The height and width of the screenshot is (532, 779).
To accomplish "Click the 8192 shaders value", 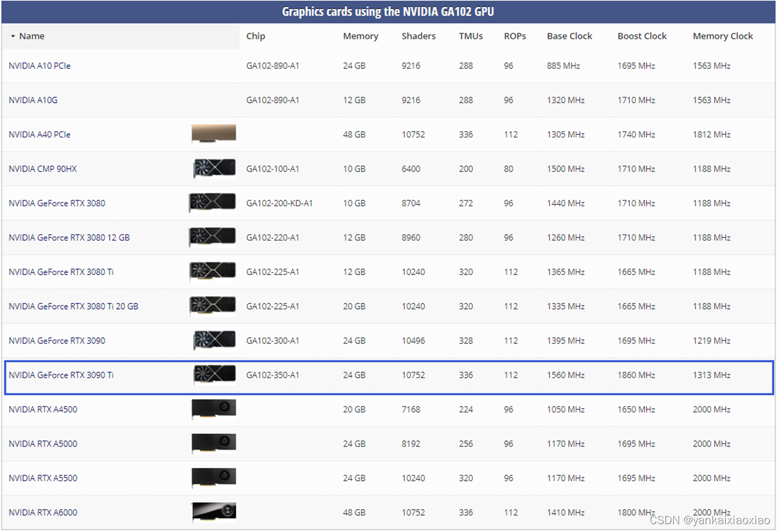I will (x=411, y=444).
